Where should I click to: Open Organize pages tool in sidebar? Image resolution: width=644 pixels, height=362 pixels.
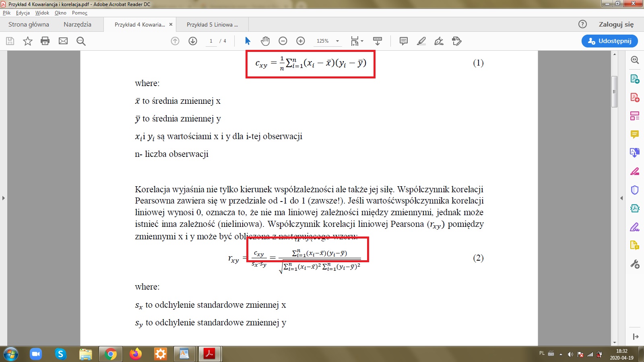pos(635,116)
